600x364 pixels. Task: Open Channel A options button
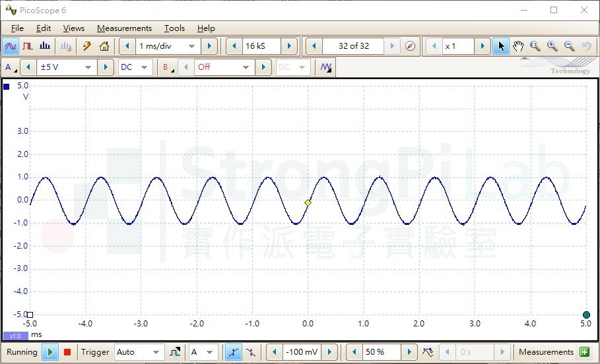tap(11, 67)
